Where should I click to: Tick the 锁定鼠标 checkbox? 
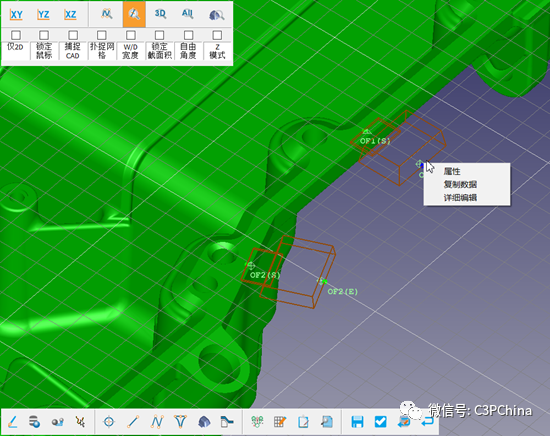44,35
